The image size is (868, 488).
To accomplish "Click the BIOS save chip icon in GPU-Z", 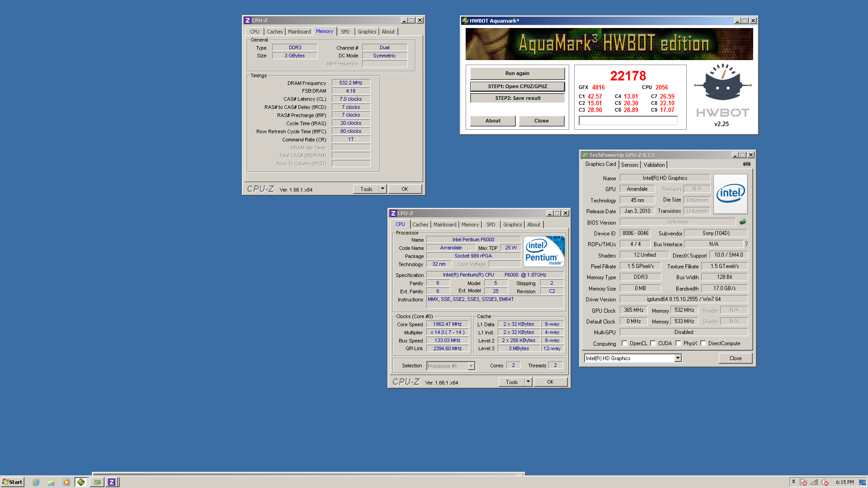I will point(742,222).
